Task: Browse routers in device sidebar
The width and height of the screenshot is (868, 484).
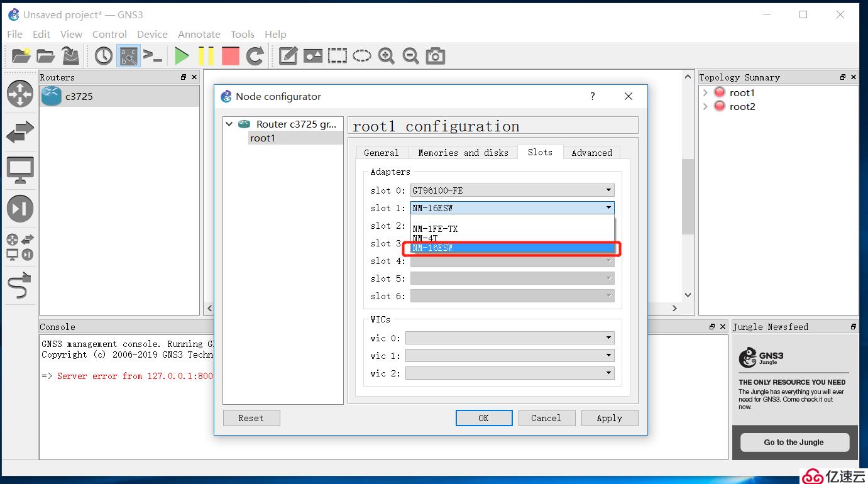Action: coord(20,94)
